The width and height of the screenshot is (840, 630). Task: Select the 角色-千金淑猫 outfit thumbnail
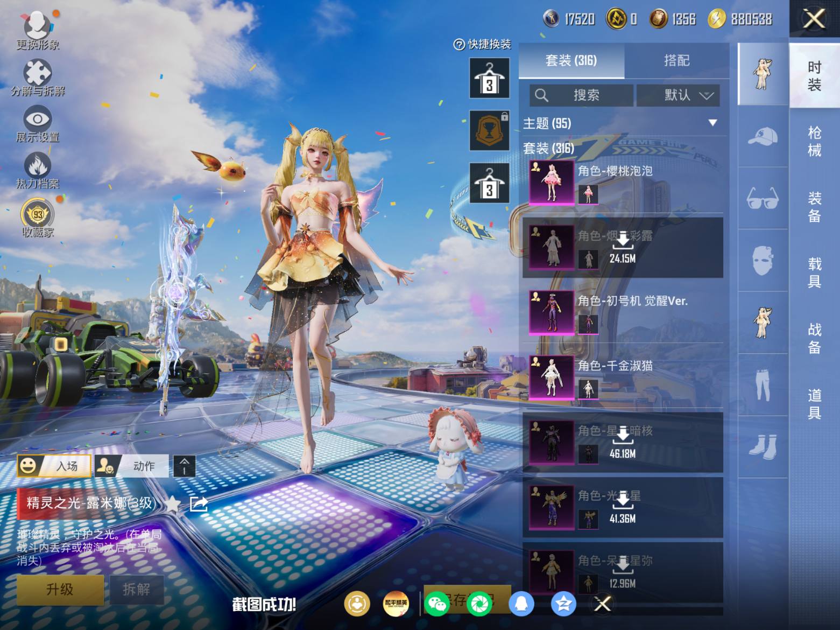click(552, 377)
